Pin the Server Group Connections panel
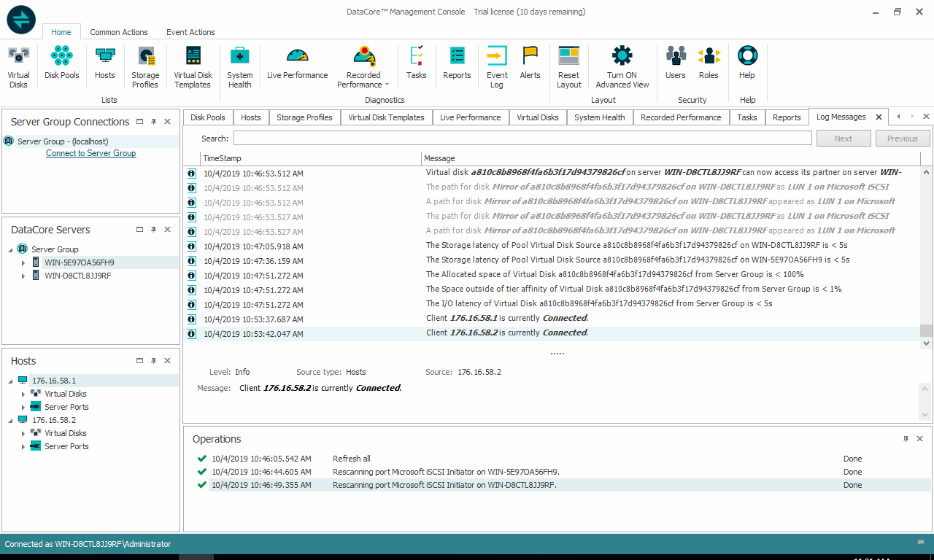The image size is (934, 560). coord(153,122)
